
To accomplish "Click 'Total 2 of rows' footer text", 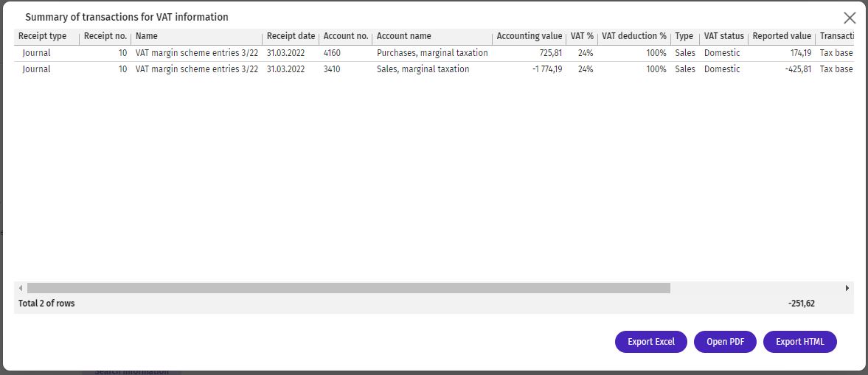I will (x=46, y=303).
